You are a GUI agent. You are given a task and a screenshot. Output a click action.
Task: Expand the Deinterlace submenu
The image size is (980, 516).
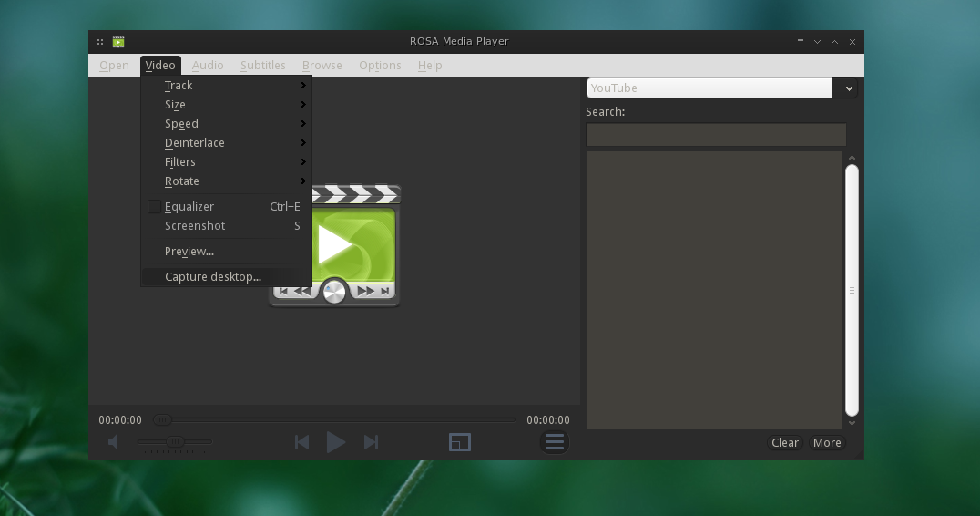click(x=226, y=142)
